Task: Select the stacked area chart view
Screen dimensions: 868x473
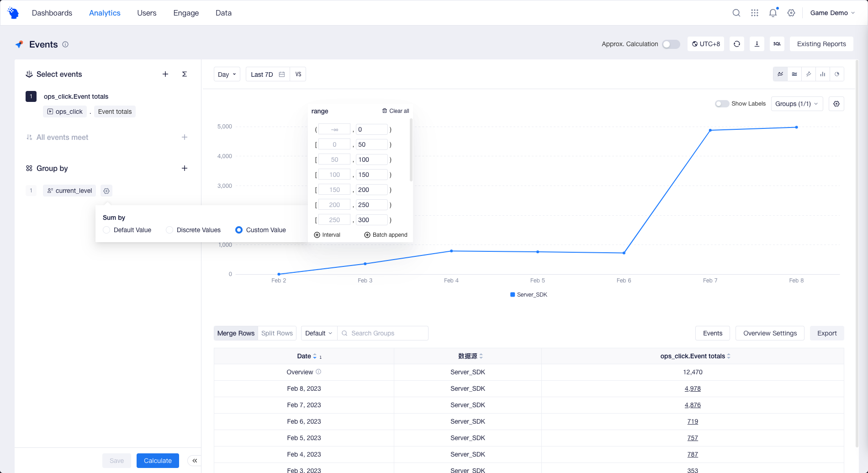Action: click(x=794, y=74)
